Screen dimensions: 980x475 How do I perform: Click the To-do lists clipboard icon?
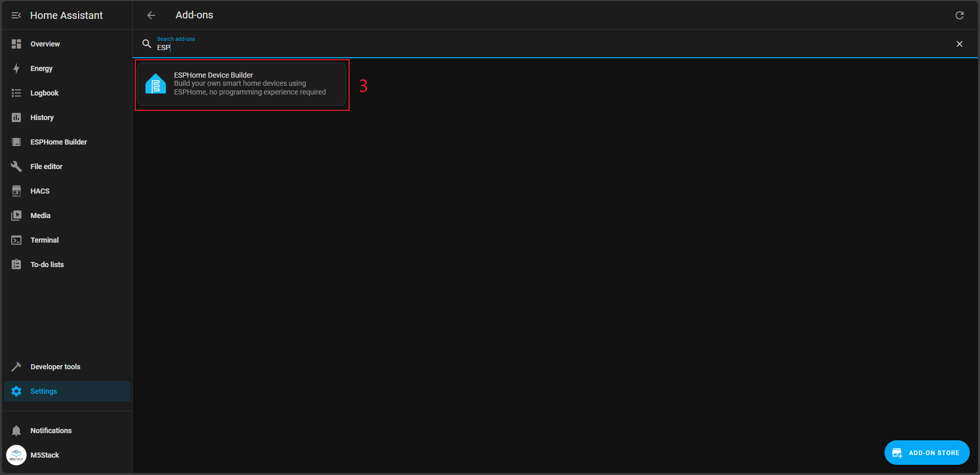pos(16,265)
